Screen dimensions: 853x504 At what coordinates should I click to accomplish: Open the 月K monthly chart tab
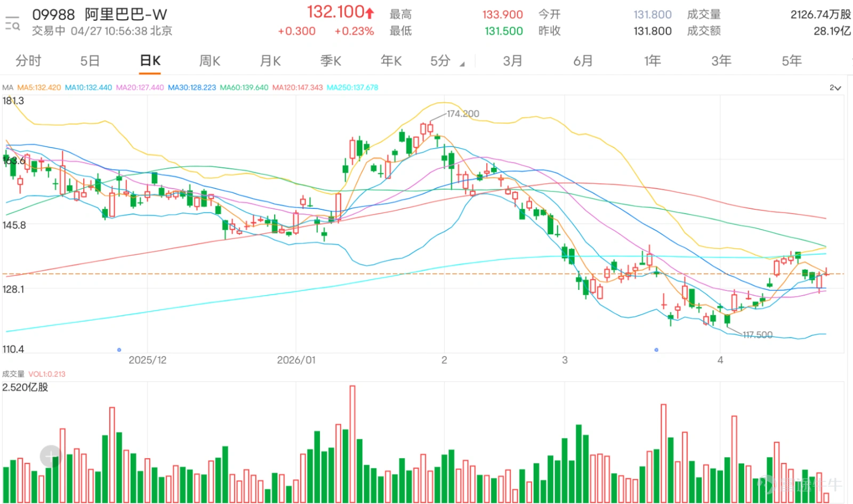point(270,61)
